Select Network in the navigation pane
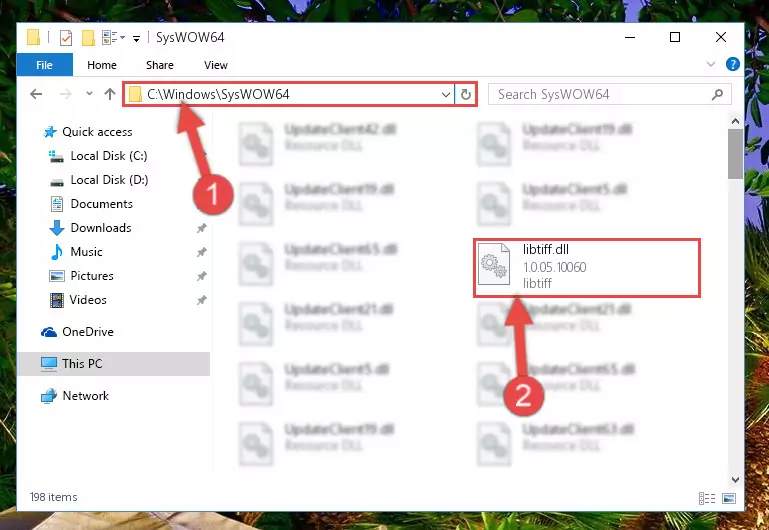 (86, 396)
